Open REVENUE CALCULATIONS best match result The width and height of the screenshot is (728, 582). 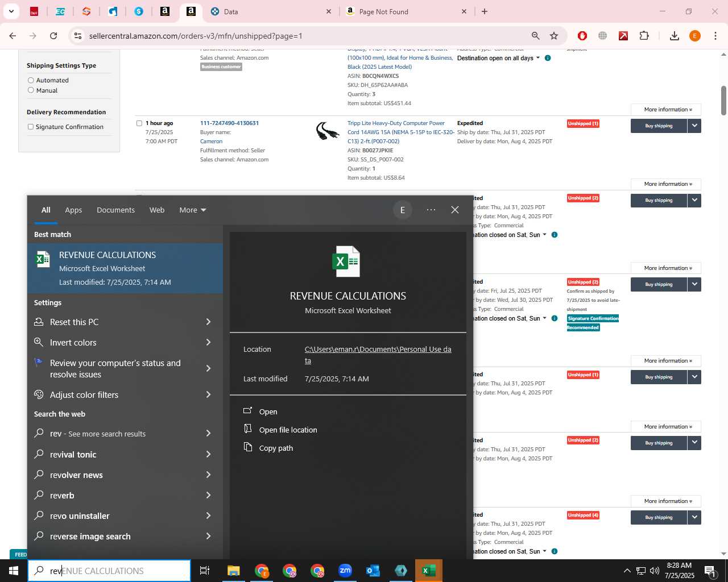point(125,268)
